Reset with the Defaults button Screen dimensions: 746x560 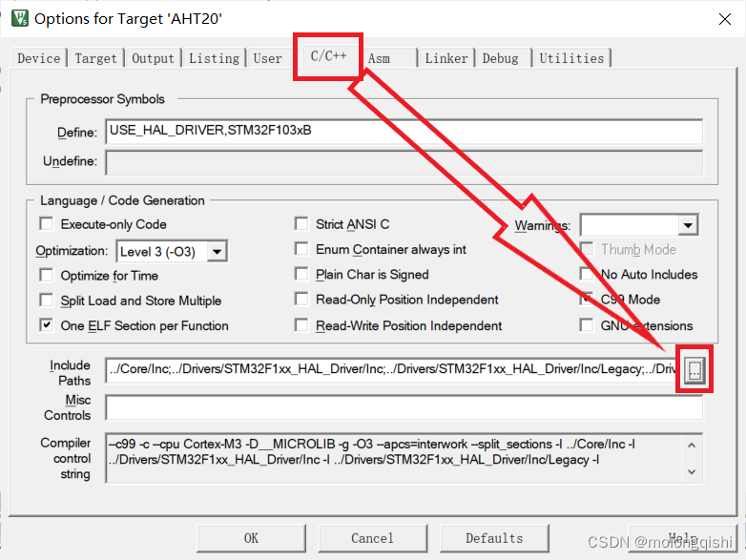(x=494, y=538)
